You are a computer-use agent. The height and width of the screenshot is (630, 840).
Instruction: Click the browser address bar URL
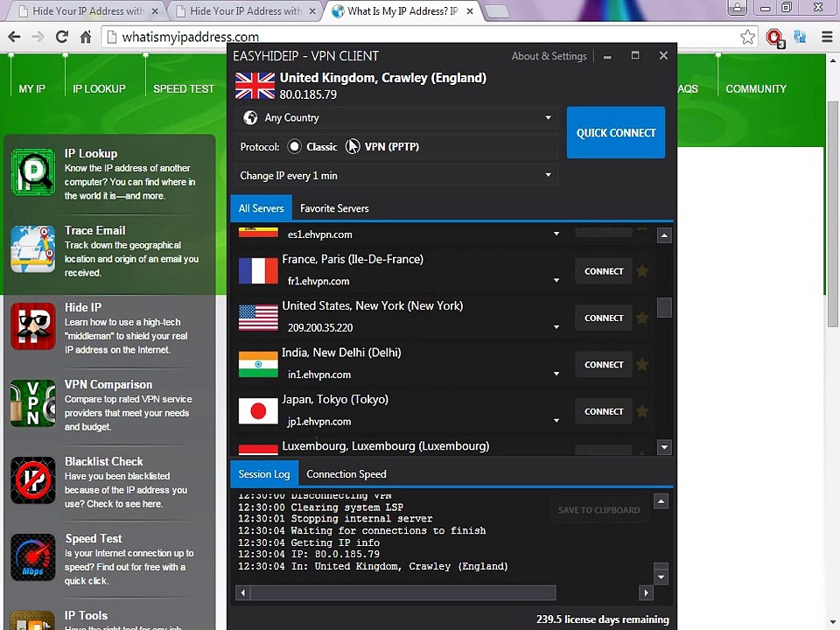191,37
